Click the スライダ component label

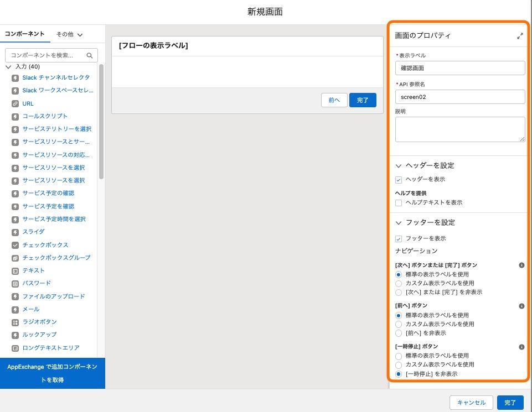[x=33, y=232]
